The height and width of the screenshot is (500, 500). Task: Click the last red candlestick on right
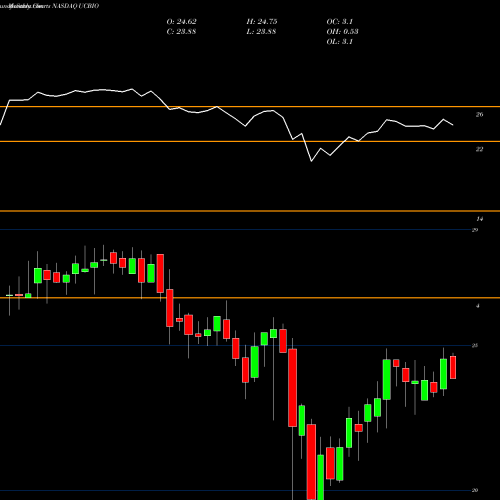453,367
